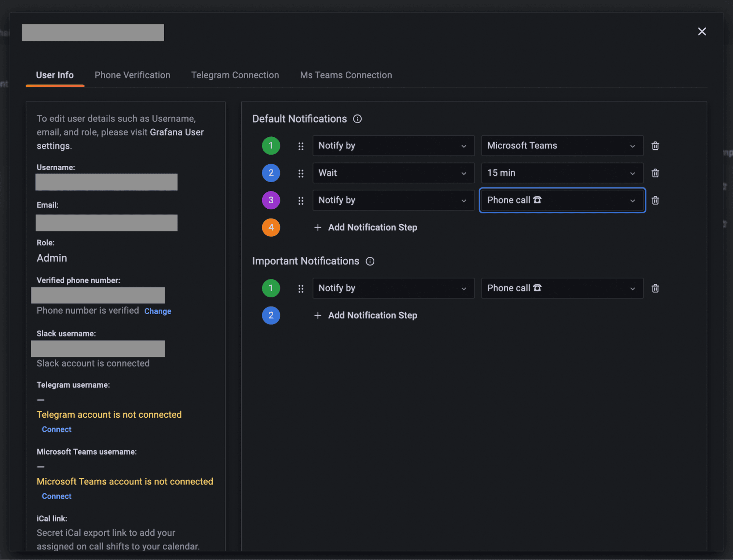Change the 15 min wait duration
Image resolution: width=733 pixels, height=560 pixels.
click(x=562, y=173)
